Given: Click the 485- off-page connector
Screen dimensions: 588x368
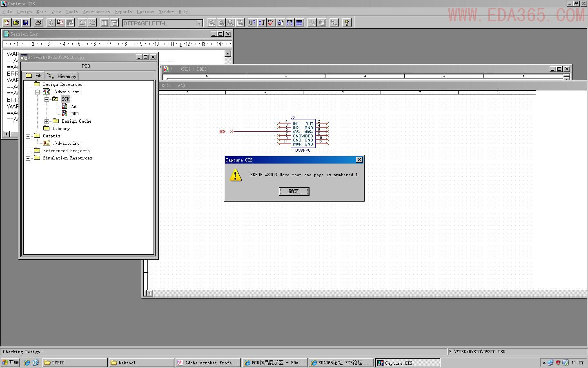Looking at the screenshot, I should coord(227,131).
